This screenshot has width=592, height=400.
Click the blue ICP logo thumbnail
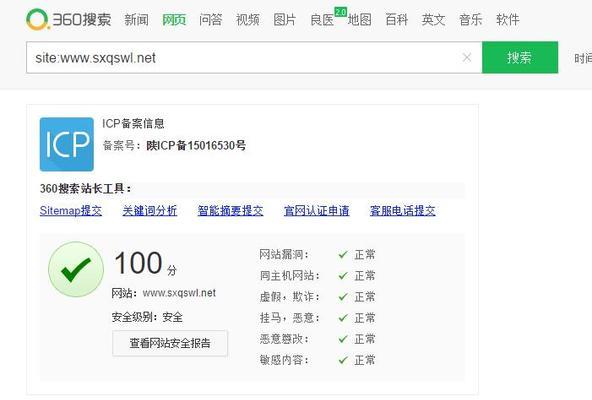67,144
